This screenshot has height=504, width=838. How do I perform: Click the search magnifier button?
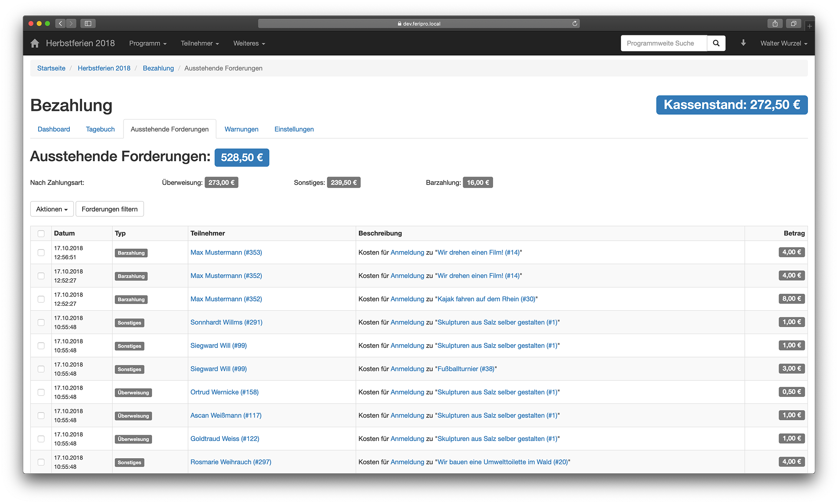(x=716, y=43)
